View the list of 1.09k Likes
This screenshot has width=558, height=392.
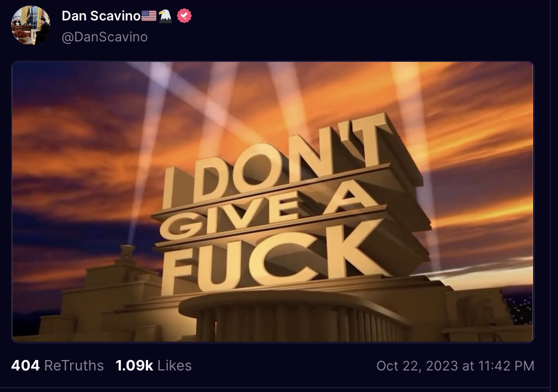click(154, 365)
